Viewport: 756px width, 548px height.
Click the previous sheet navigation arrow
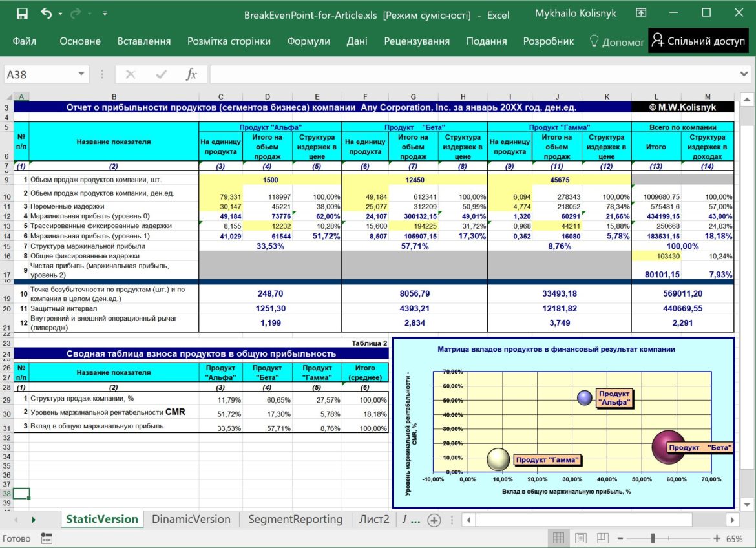pyautogui.click(x=16, y=520)
